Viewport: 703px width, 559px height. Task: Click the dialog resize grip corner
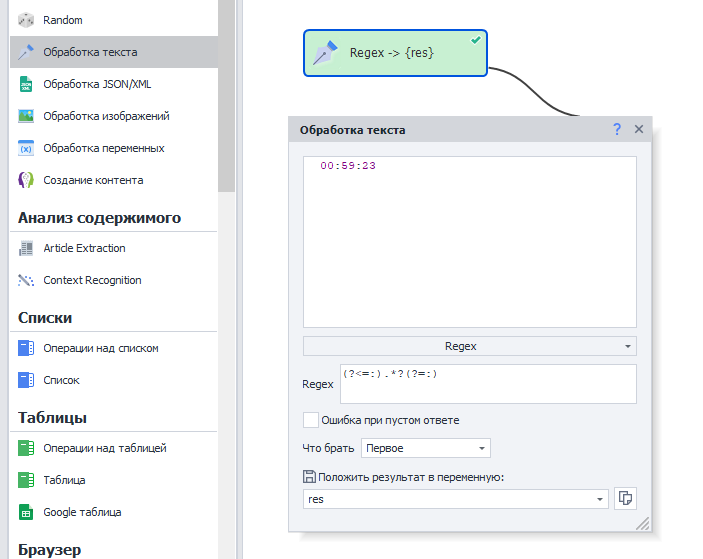[643, 524]
